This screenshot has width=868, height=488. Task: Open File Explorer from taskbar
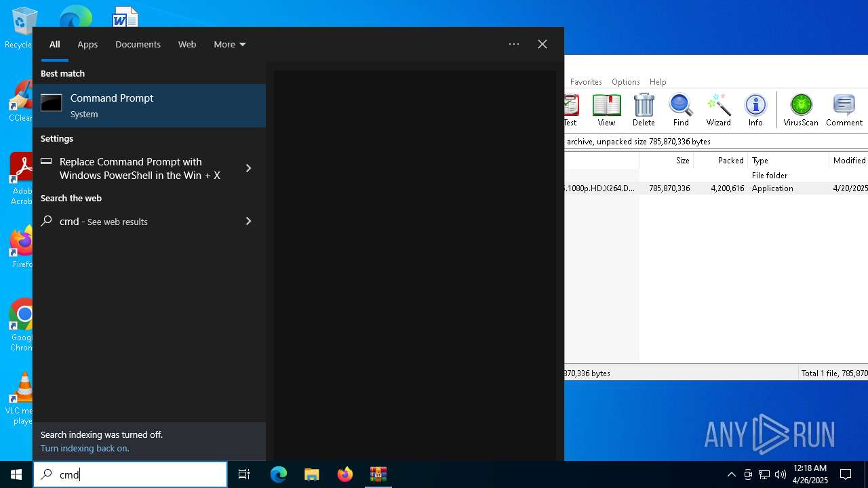[312, 474]
